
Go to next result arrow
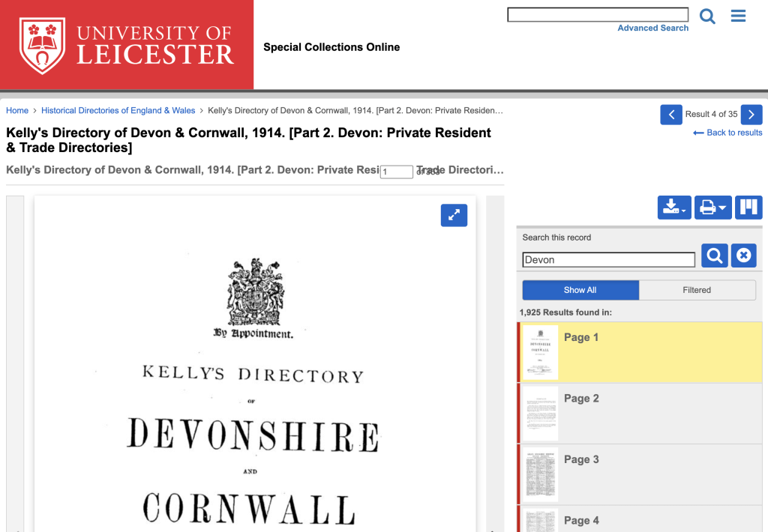tap(751, 115)
